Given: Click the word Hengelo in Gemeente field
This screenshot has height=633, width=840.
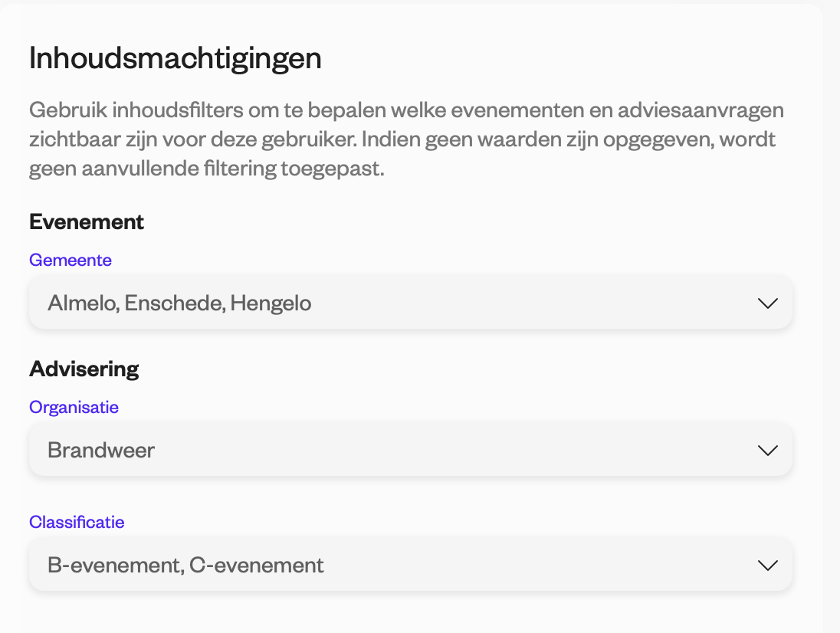Looking at the screenshot, I should click(x=271, y=303).
